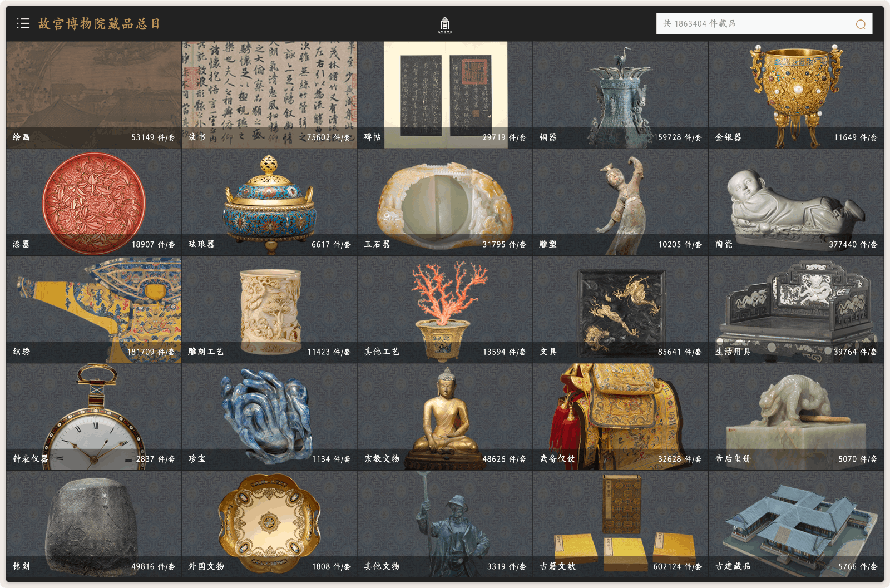Open the 珐琅器 enamel censer tile

(x=269, y=202)
